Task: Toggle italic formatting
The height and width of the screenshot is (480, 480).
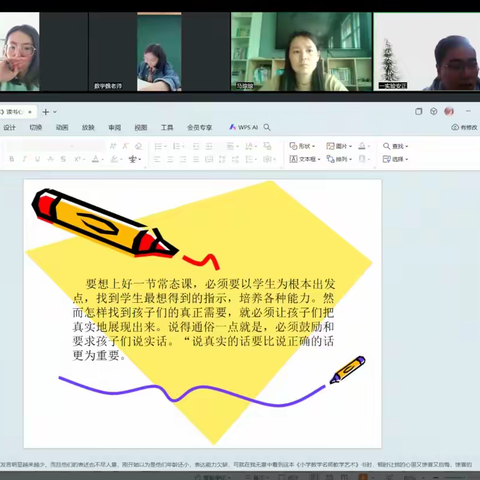Action: (x=24, y=159)
